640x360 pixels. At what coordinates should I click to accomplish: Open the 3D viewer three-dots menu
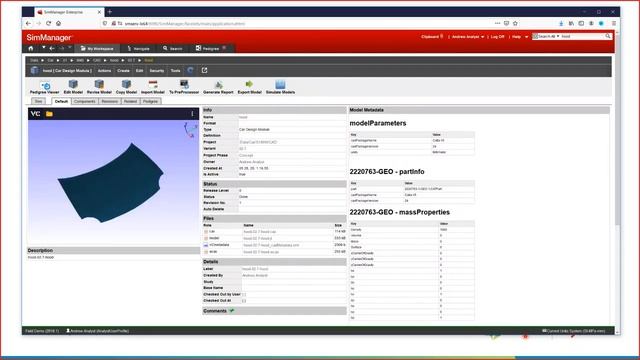click(x=192, y=114)
